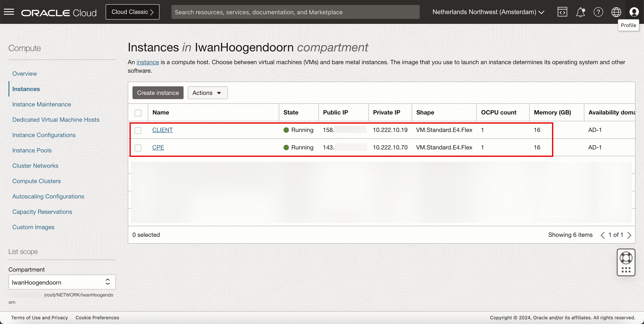Open the language globe icon
This screenshot has height=324, width=644.
616,12
